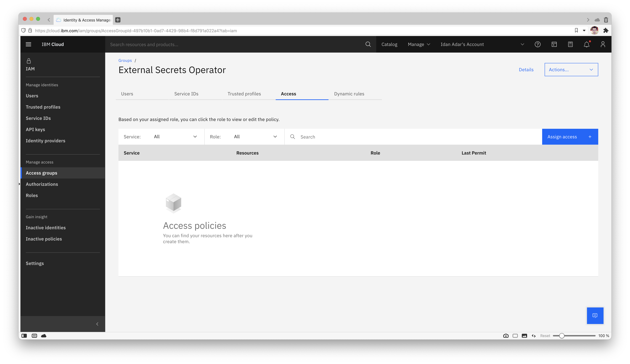Screen dimensions: 630x364
Task: Open the Role filter dropdown
Action: coord(255,137)
